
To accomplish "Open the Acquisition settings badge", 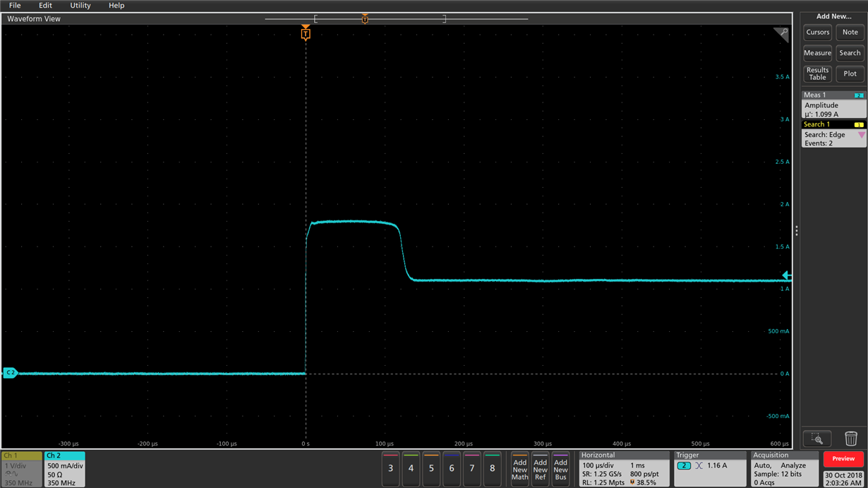I will coord(784,469).
